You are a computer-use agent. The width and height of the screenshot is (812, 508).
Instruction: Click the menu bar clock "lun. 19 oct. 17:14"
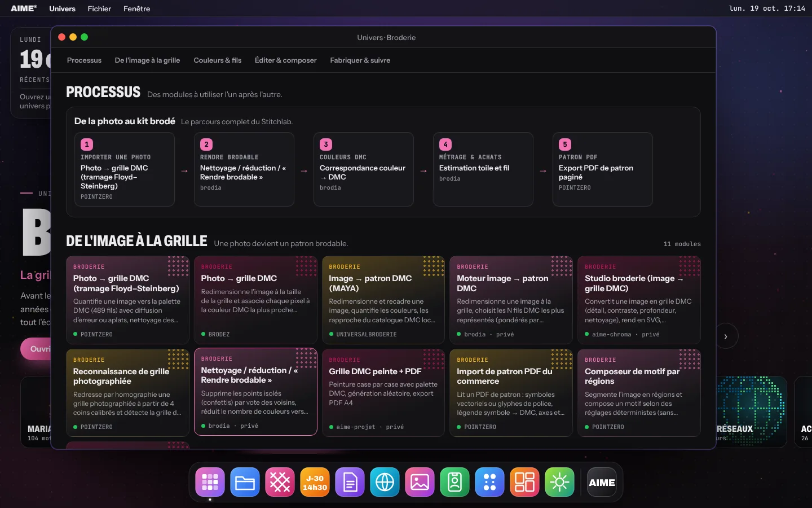pyautogui.click(x=767, y=8)
